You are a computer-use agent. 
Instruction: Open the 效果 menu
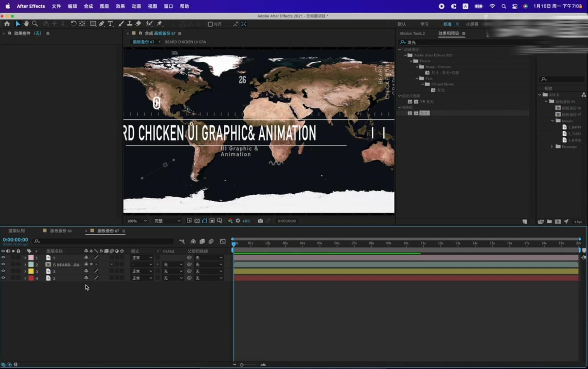[120, 6]
